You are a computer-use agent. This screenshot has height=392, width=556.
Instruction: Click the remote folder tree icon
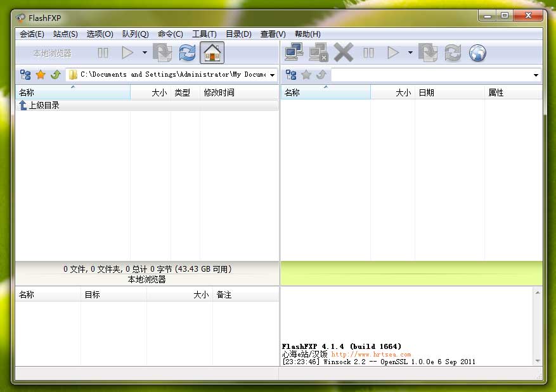click(291, 75)
